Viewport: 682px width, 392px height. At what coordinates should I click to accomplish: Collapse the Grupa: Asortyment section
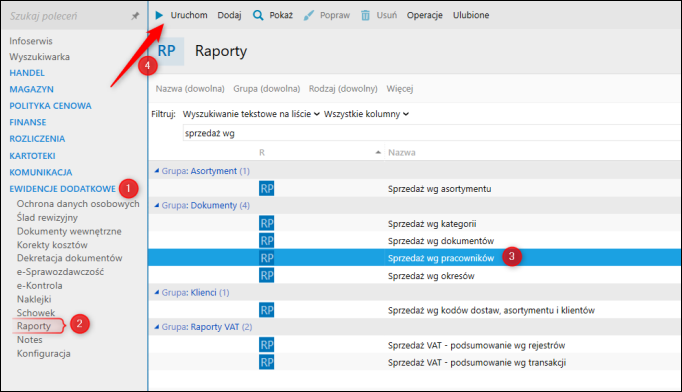157,171
